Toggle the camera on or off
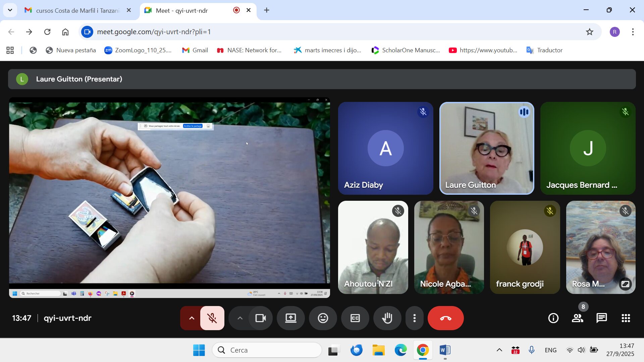The width and height of the screenshot is (644, 362). [260, 318]
